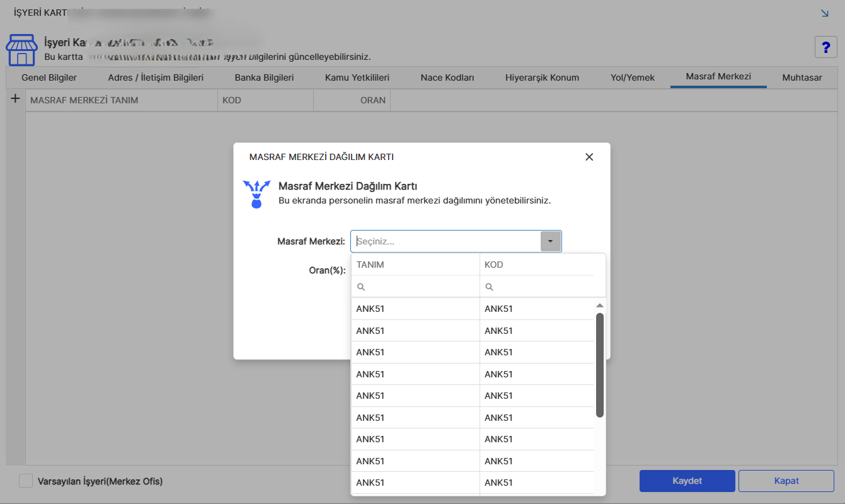This screenshot has width=845, height=504.
Task: Switch to the Genel Bilgiler tab
Action: pyautogui.click(x=49, y=77)
